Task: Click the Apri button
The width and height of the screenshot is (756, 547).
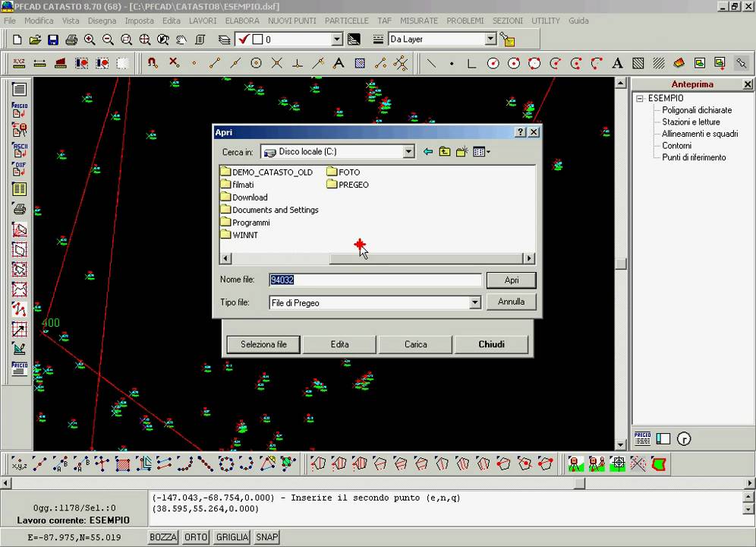Action: 511,280
